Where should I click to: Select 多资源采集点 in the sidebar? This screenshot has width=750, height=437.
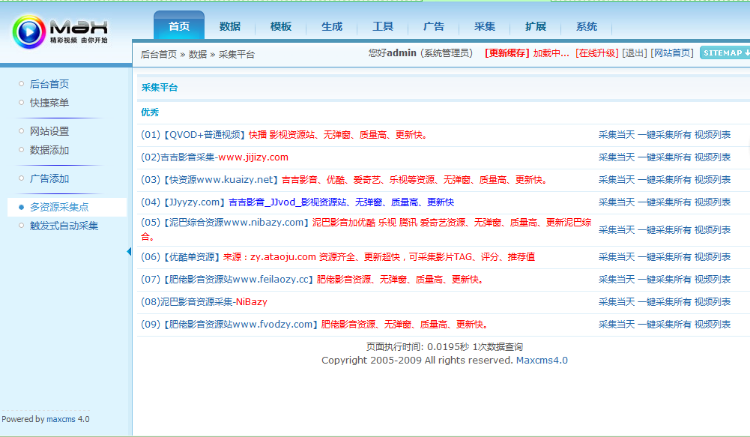[x=59, y=207]
